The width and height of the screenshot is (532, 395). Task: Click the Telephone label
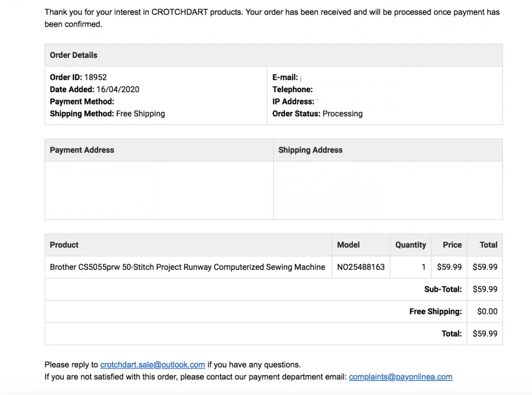pyautogui.click(x=293, y=89)
